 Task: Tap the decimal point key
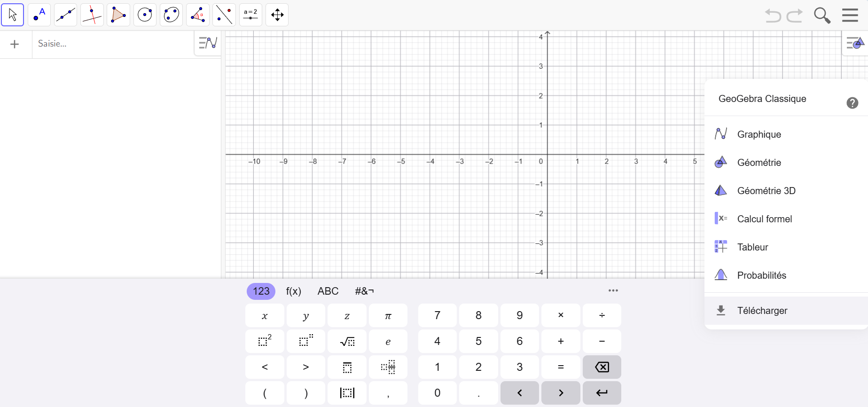pos(478,393)
